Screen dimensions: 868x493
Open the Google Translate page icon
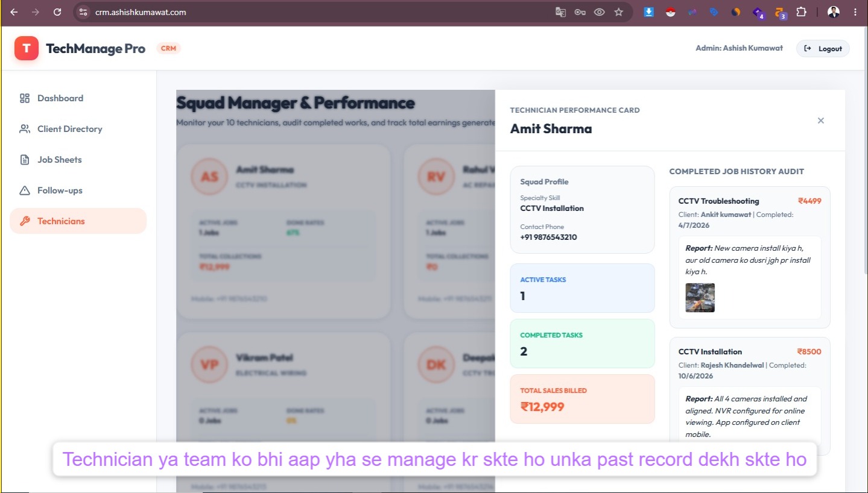(x=560, y=12)
